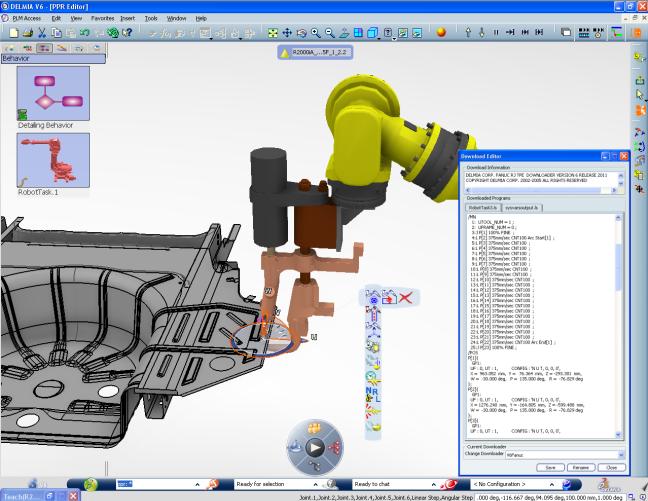The height and width of the screenshot is (501, 648).
Task: Click the clock timing icon in teach toolbar
Action: [373, 377]
